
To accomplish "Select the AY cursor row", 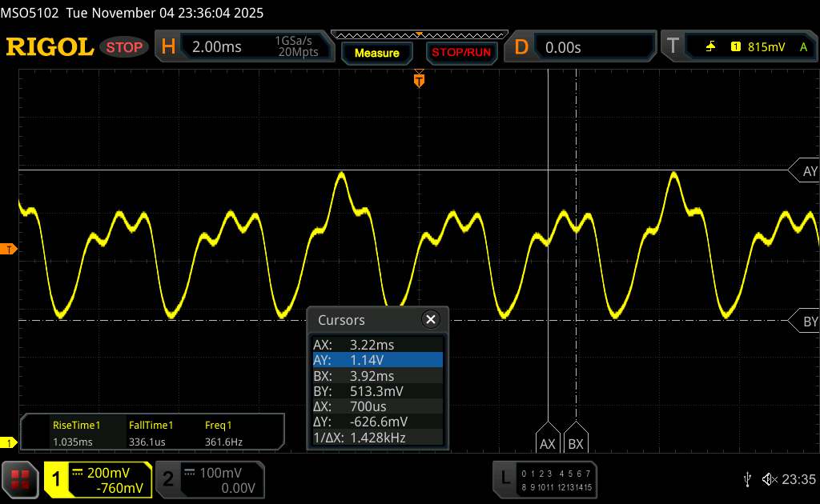I will pos(377,360).
